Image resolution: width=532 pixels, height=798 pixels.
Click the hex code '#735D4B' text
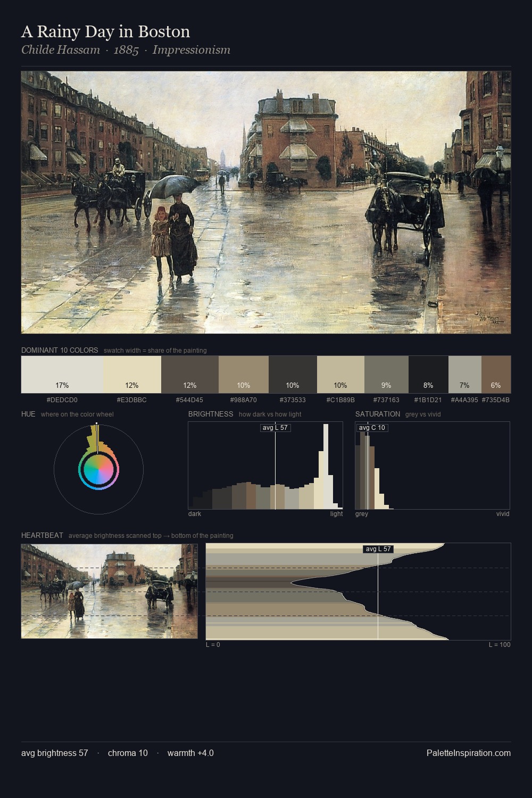(496, 400)
